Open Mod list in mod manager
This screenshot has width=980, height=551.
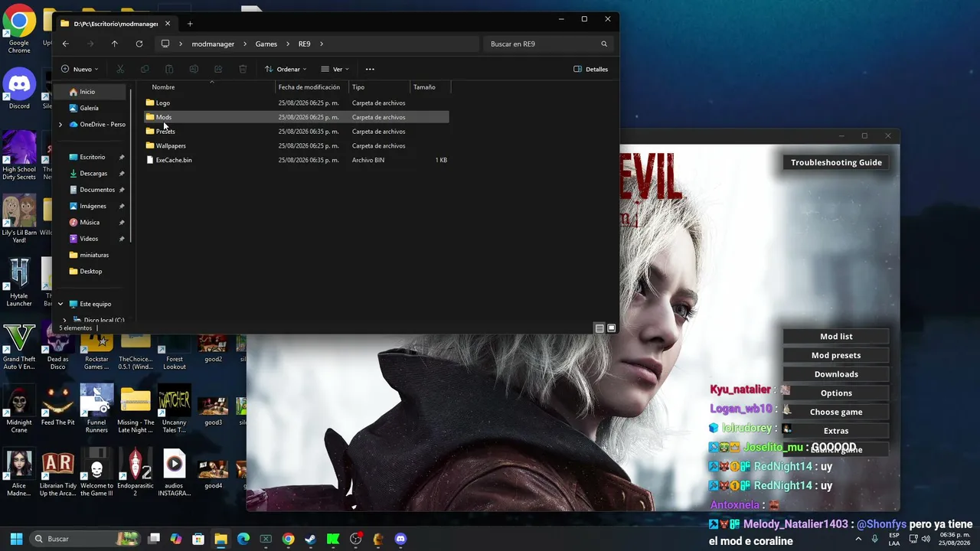coord(836,337)
